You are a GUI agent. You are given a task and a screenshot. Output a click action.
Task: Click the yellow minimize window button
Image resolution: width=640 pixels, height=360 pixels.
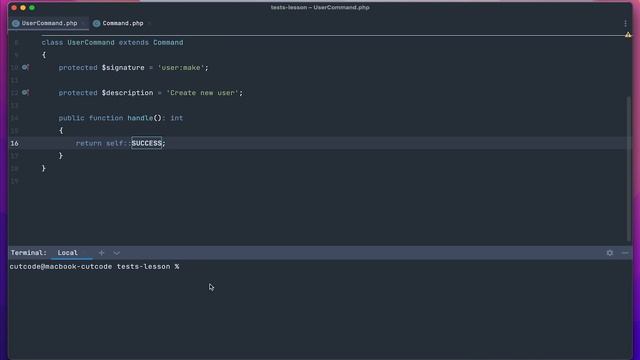[23, 8]
